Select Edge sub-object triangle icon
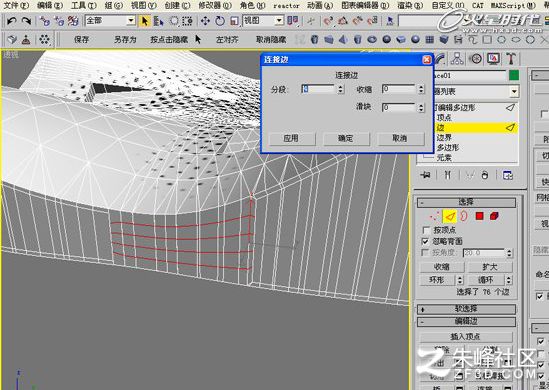 (450, 216)
